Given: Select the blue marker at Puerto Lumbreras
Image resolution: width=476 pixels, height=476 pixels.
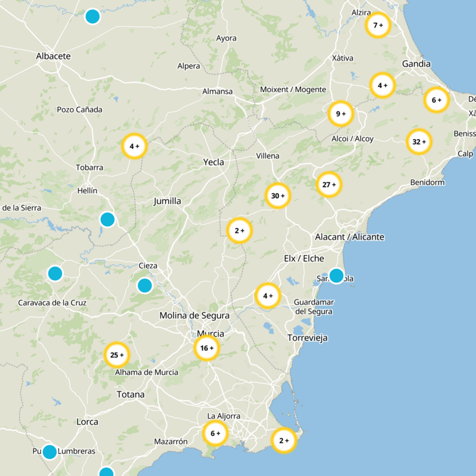Looking at the screenshot, I should (49, 452).
